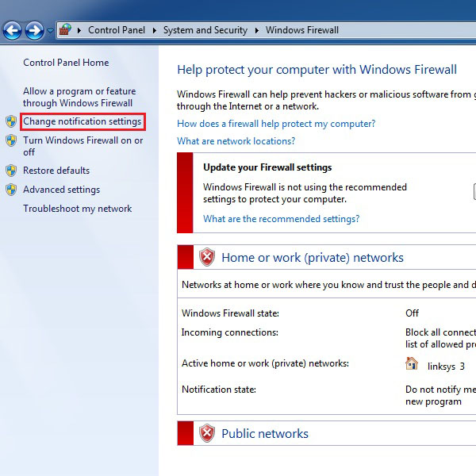Select Windows Firewall breadcrumb
Image resolution: width=476 pixels, height=476 pixels.
pos(302,30)
